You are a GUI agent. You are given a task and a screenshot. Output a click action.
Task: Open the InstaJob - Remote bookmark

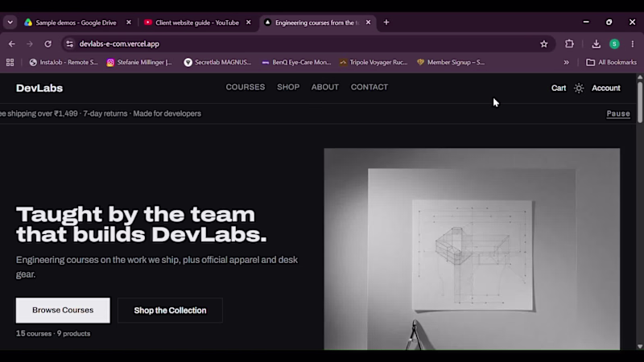(64, 63)
